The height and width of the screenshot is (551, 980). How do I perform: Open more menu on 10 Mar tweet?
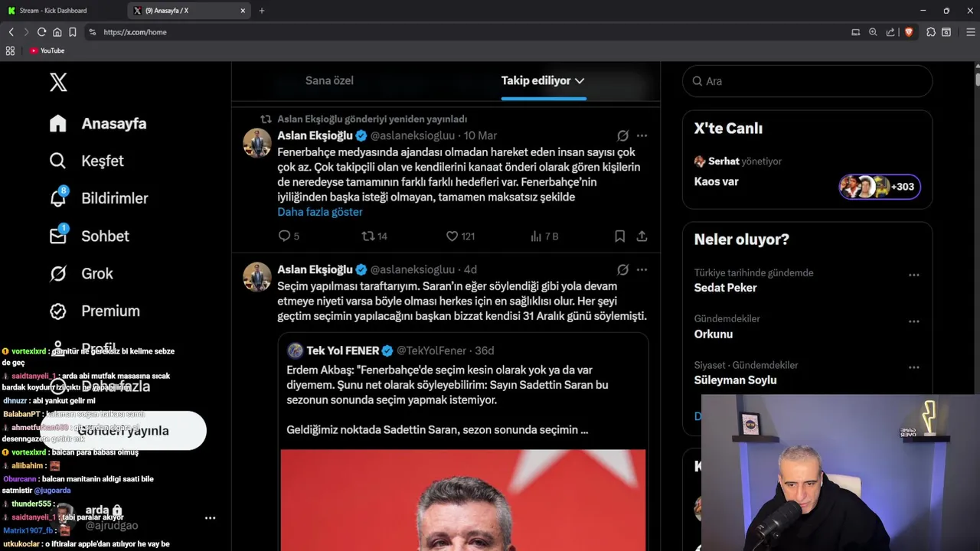pyautogui.click(x=642, y=135)
